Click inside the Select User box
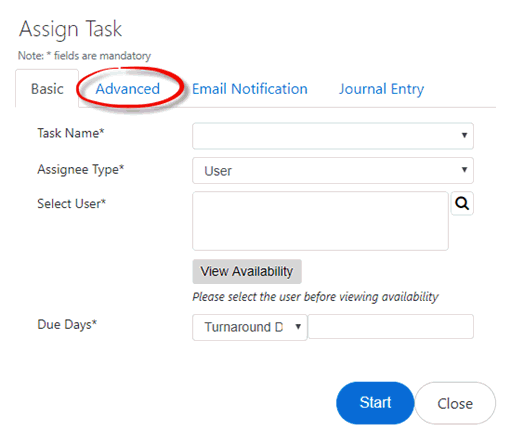511x443 pixels. pyautogui.click(x=320, y=221)
